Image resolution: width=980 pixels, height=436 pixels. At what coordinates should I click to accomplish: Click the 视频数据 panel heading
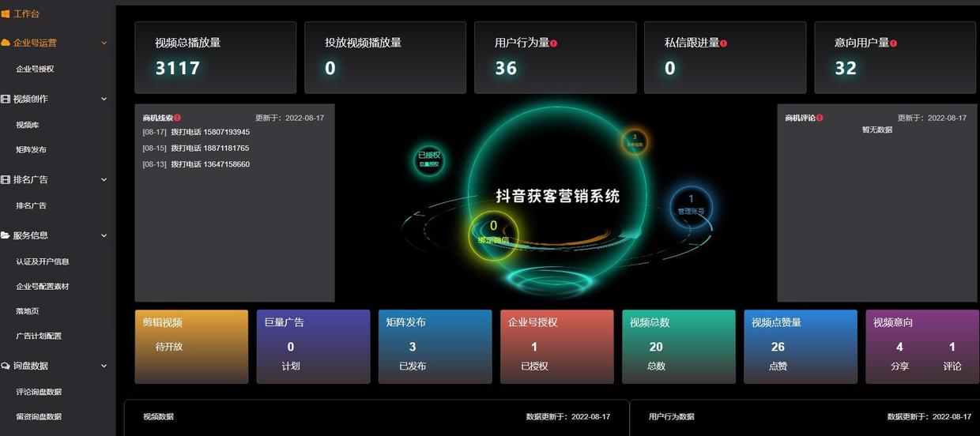158,417
